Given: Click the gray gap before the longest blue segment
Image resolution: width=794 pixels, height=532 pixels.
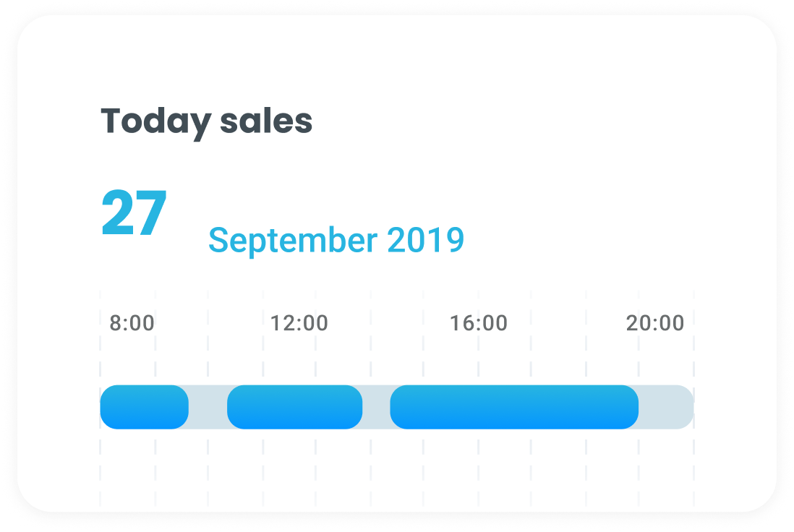Looking at the screenshot, I should (x=376, y=407).
